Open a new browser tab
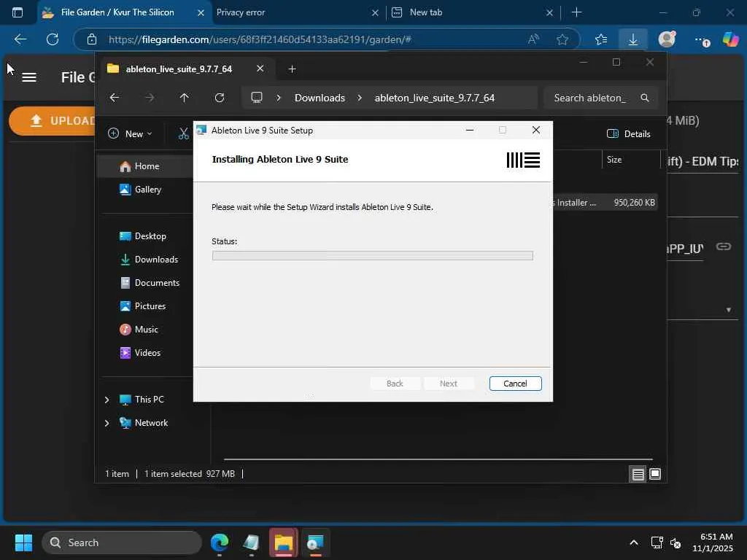This screenshot has width=747, height=560. click(576, 12)
